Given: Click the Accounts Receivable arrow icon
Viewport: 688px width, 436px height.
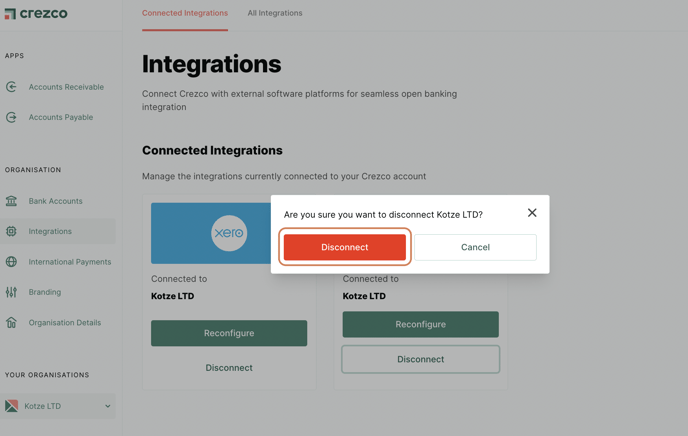Looking at the screenshot, I should click(11, 87).
